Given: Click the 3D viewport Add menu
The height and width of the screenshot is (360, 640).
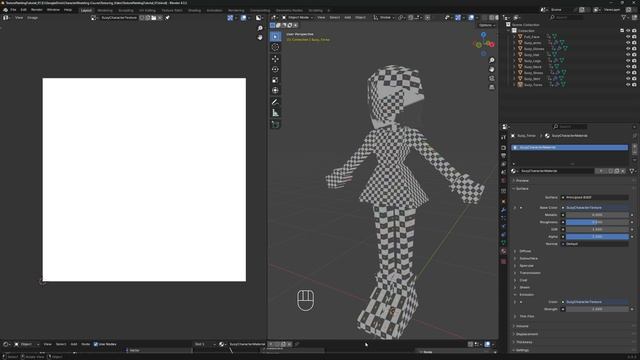Looking at the screenshot, I should [347, 18].
